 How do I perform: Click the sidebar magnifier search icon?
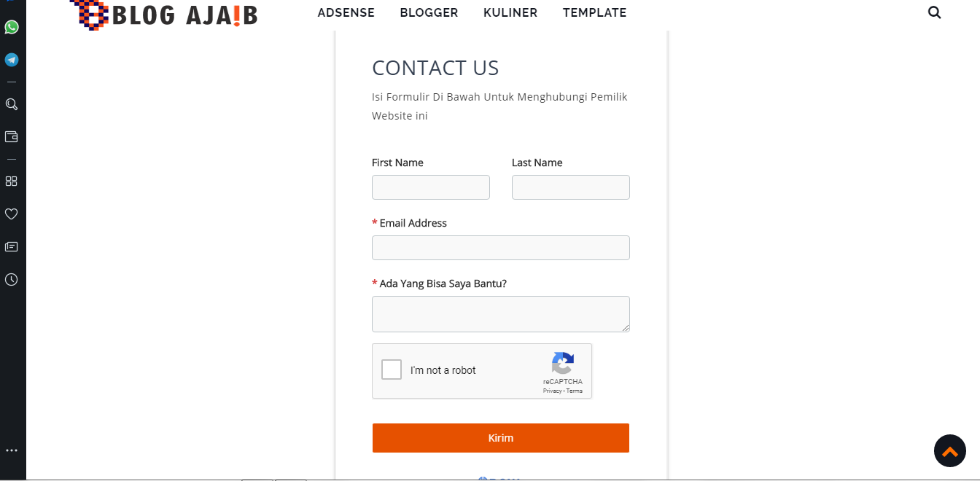coord(12,104)
